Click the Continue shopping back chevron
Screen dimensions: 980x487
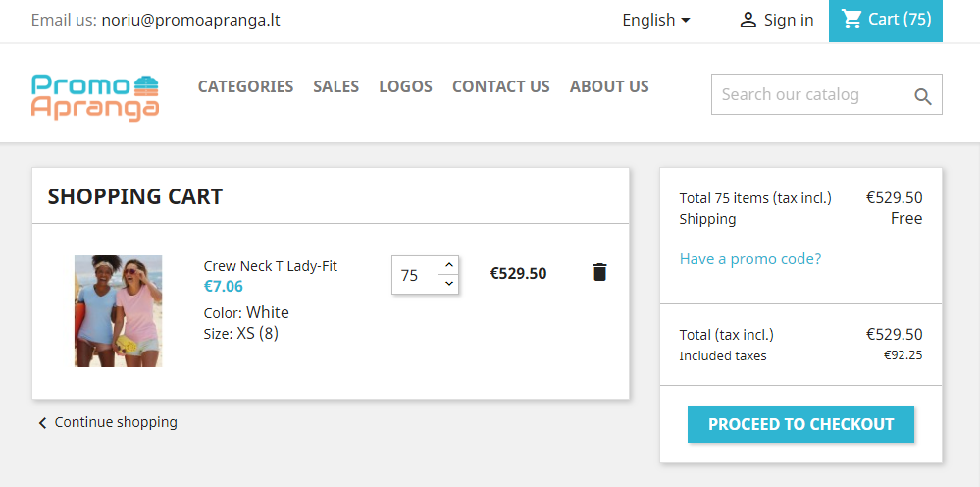42,423
